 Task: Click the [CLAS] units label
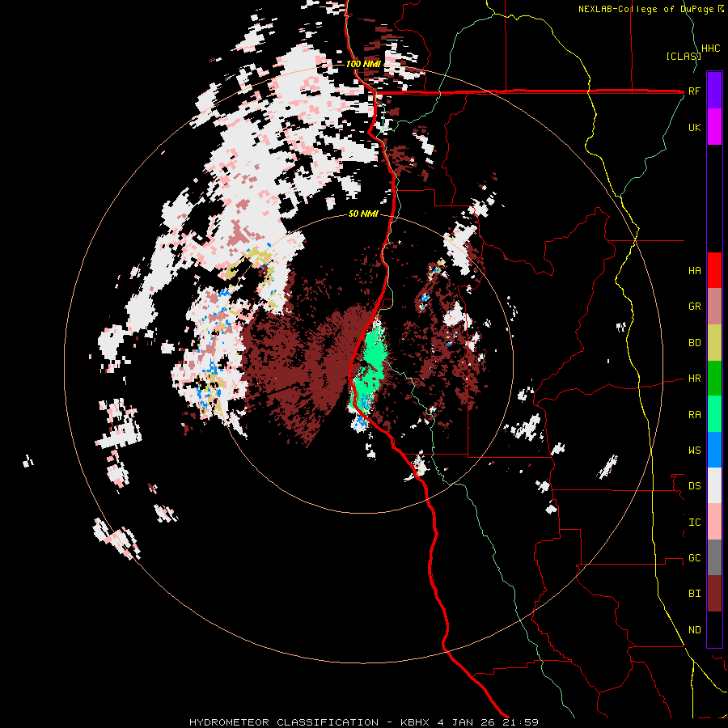[x=684, y=56]
